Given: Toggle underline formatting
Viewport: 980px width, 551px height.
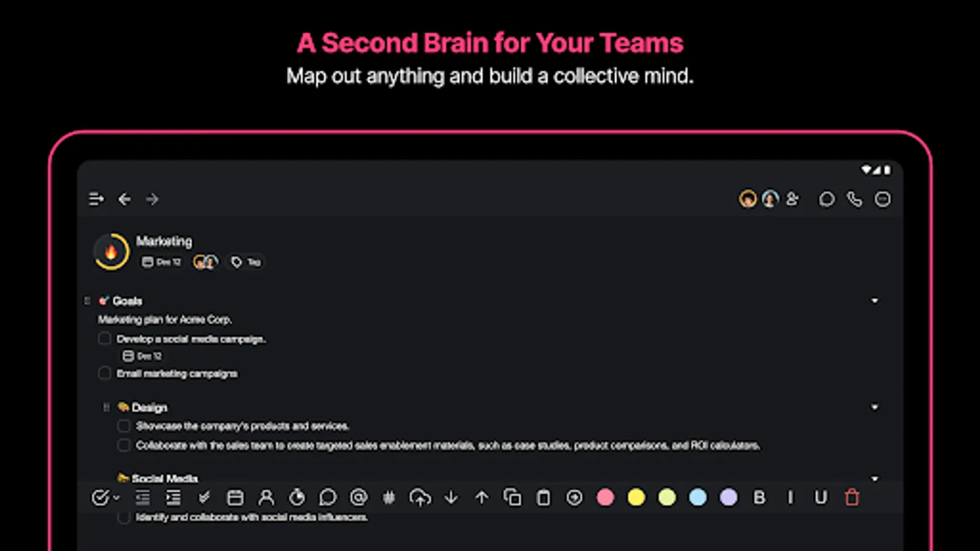Looking at the screenshot, I should tap(821, 498).
